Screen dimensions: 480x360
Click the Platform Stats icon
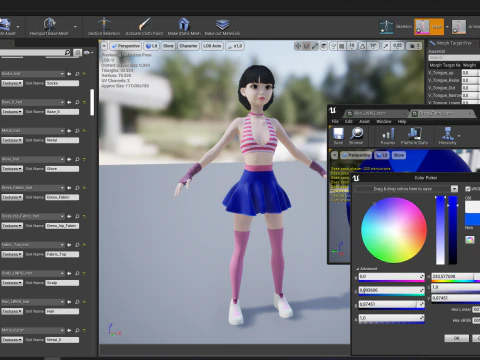pos(414,135)
